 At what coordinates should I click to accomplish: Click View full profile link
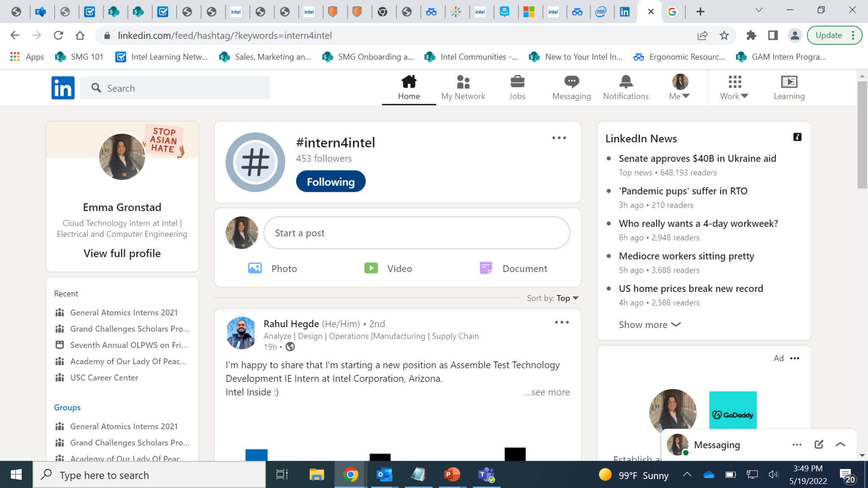pos(122,253)
